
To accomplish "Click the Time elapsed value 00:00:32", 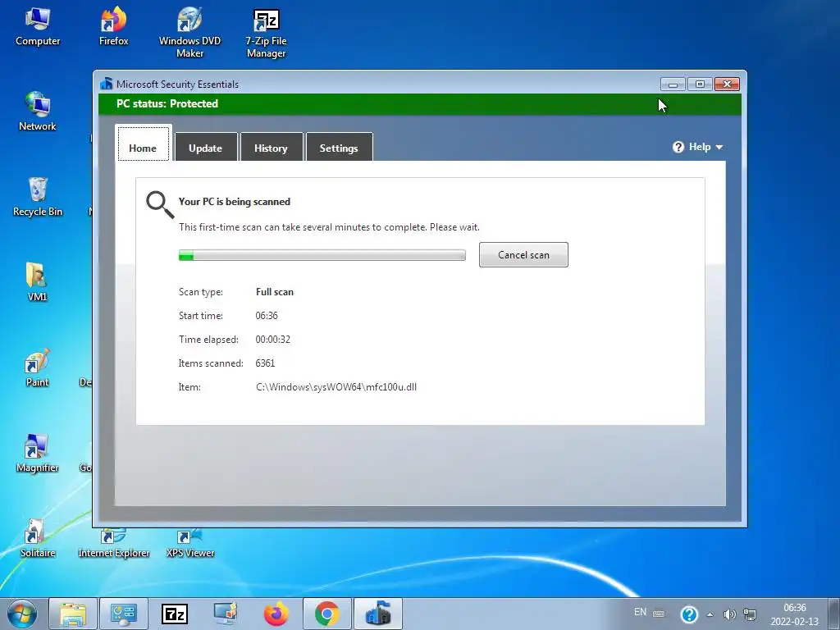I will pos(272,339).
